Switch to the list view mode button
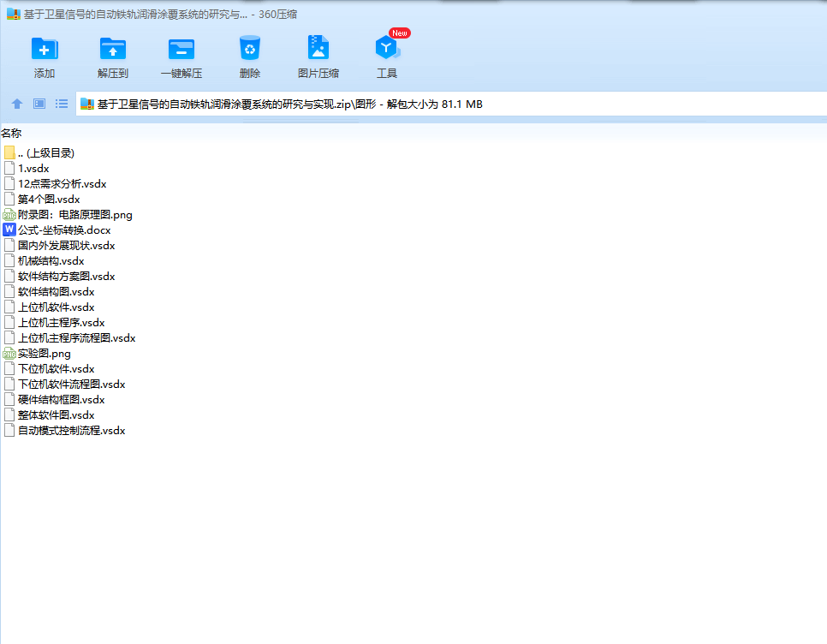 click(x=62, y=104)
